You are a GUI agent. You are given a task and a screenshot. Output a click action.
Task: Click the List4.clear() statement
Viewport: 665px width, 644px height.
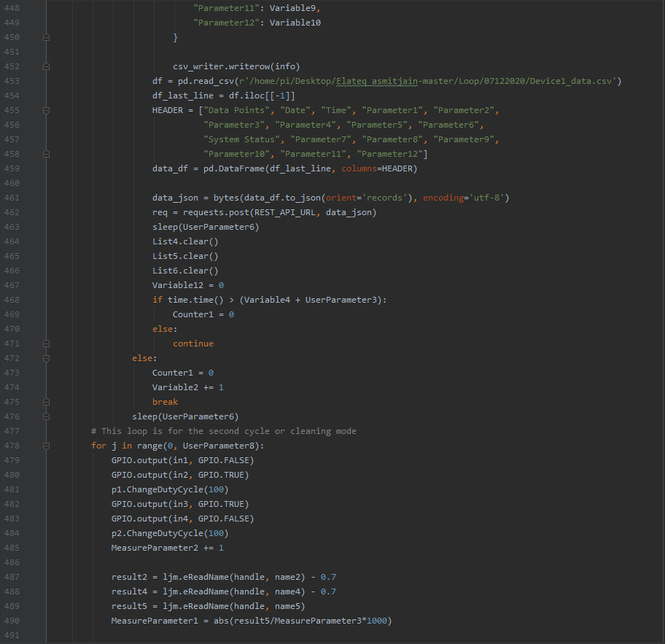[x=185, y=242]
